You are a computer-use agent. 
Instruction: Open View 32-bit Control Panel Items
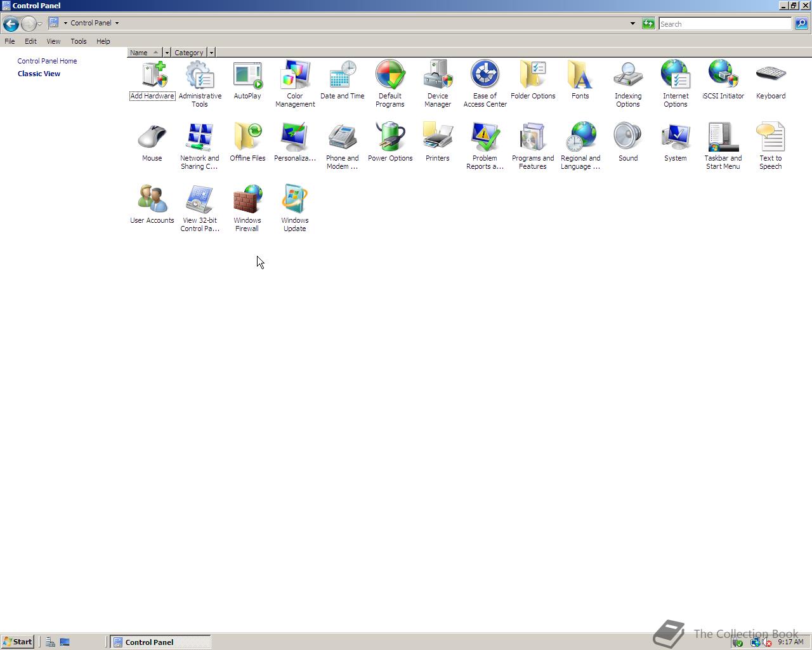point(200,209)
